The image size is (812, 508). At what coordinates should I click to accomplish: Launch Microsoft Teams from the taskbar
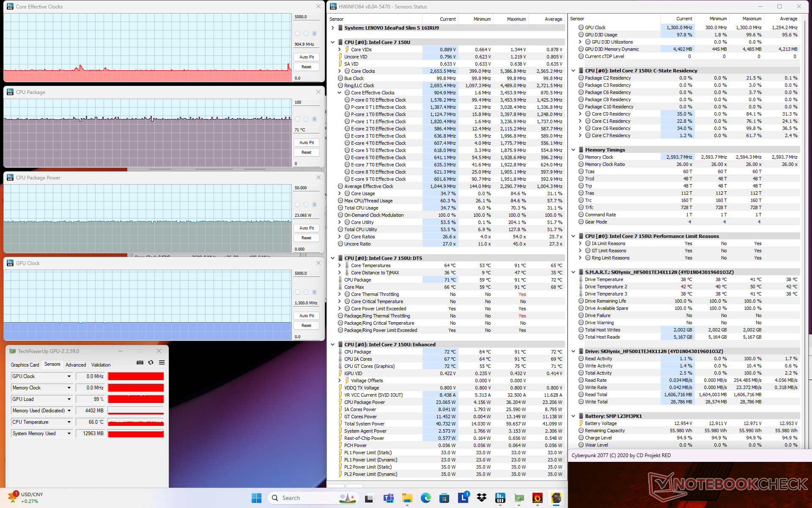coord(388,498)
